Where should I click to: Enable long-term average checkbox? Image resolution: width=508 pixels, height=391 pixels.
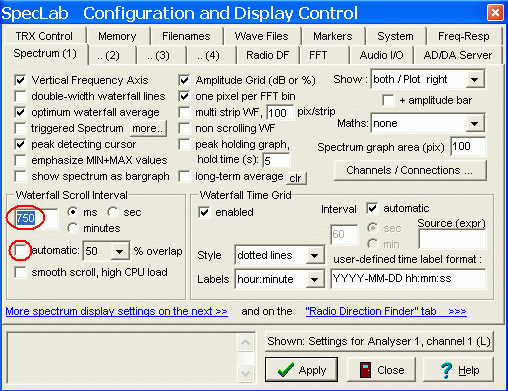184,176
